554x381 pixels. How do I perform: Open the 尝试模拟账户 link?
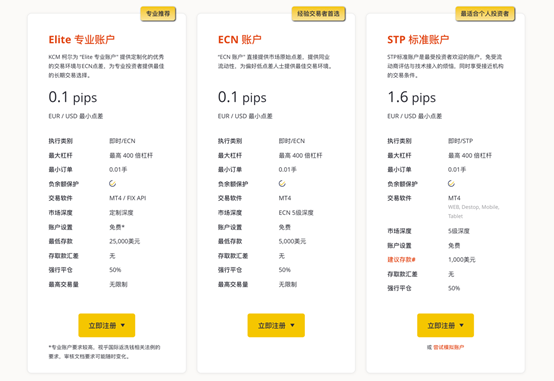[x=449, y=347]
